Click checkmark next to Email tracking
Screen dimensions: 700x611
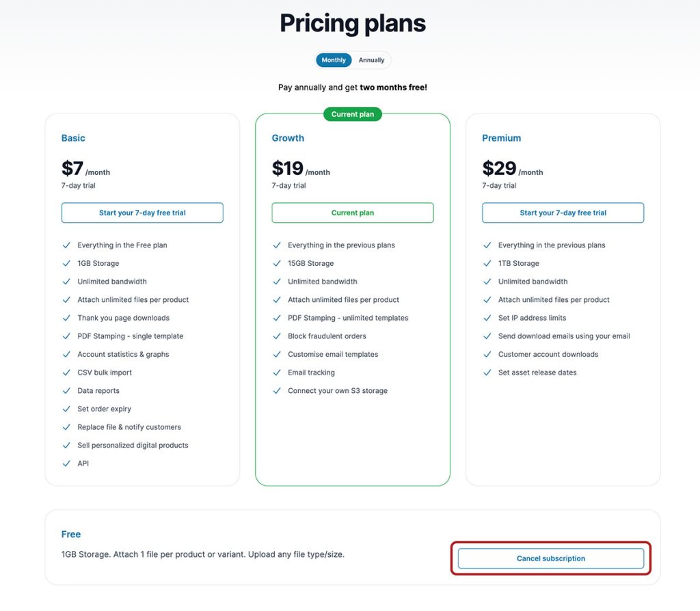(277, 372)
